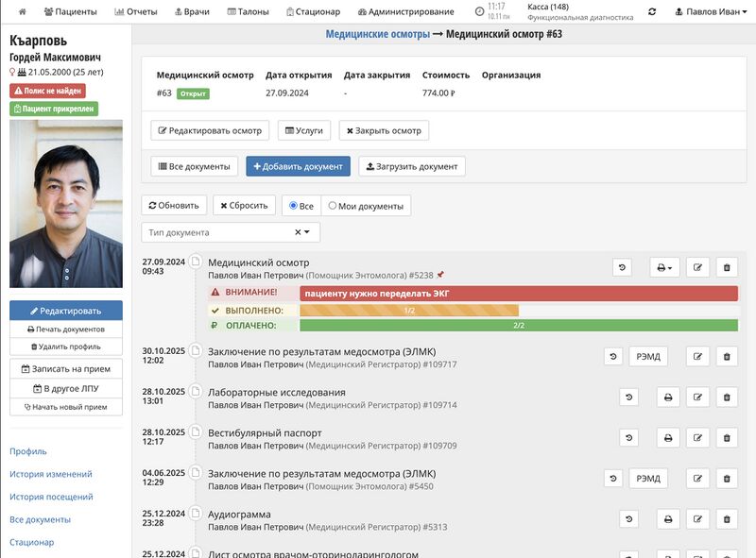
Task: Click the pin icon next to #5238
Action: [x=439, y=275]
